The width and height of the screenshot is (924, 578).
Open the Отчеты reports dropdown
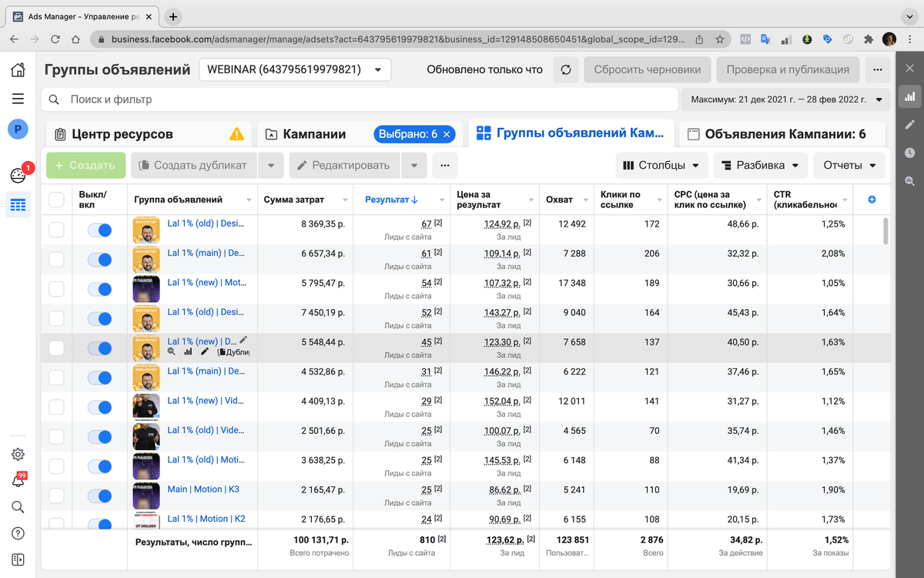(x=849, y=165)
